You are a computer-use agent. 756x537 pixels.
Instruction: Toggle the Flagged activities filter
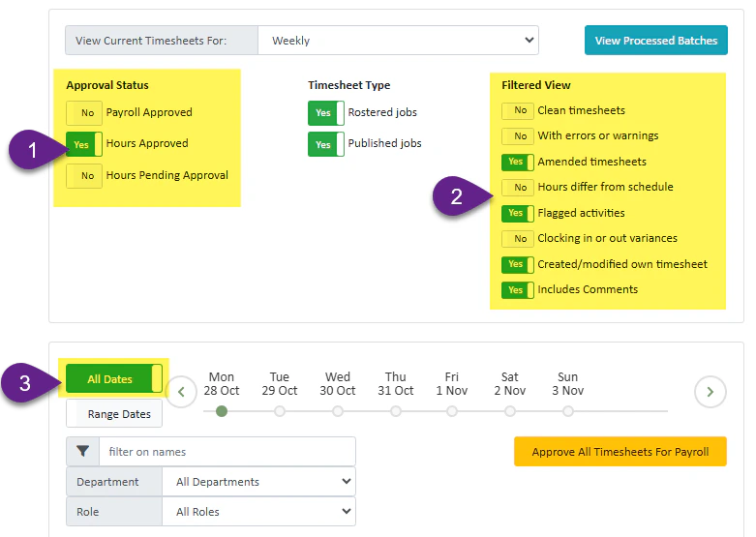pyautogui.click(x=517, y=213)
